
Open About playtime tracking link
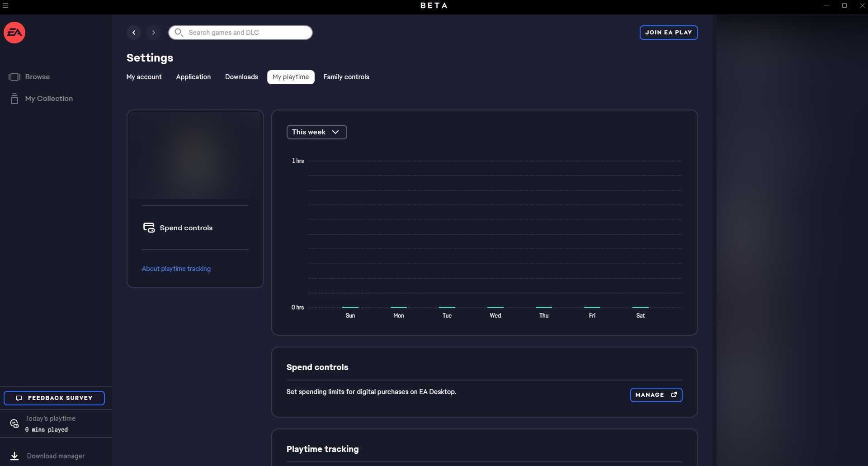pos(176,269)
